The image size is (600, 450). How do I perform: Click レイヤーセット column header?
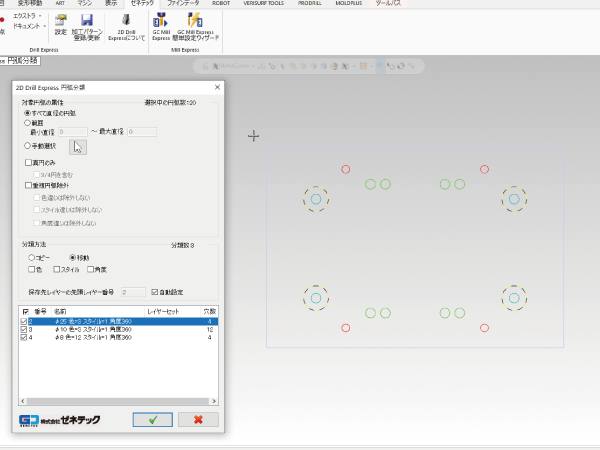point(172,311)
